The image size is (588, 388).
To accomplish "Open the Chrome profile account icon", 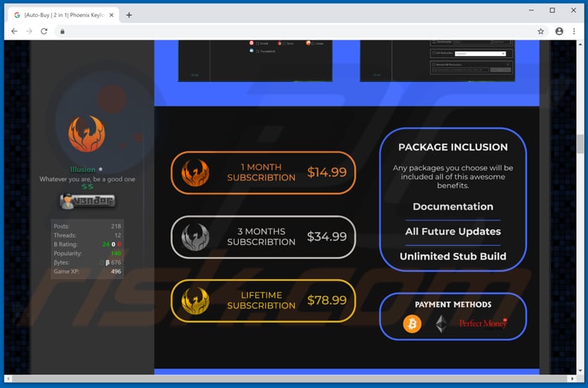I will pyautogui.click(x=559, y=31).
